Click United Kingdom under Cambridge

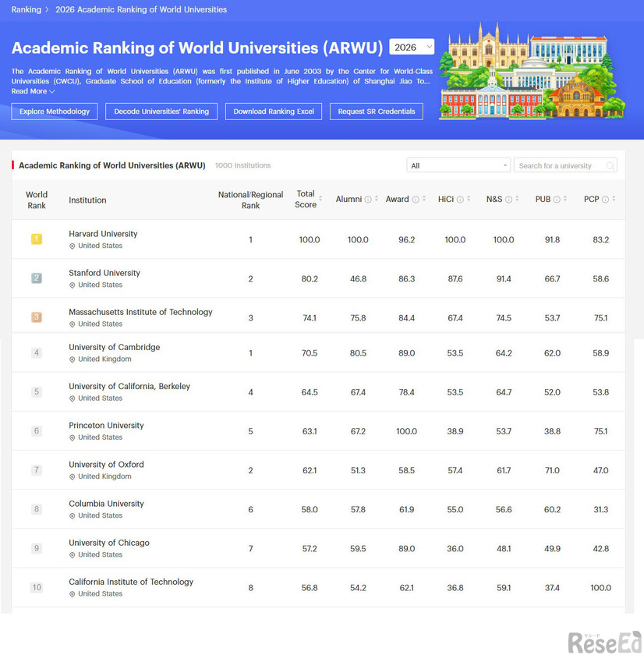coord(104,359)
